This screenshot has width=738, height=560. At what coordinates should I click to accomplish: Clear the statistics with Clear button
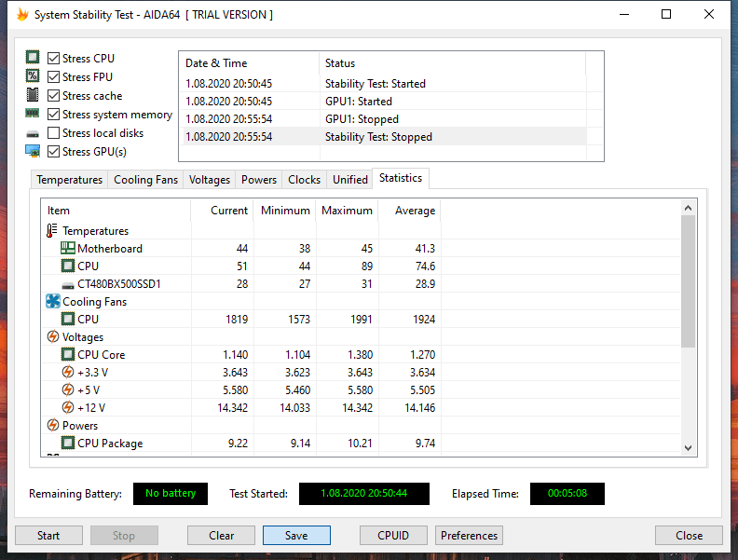221,536
